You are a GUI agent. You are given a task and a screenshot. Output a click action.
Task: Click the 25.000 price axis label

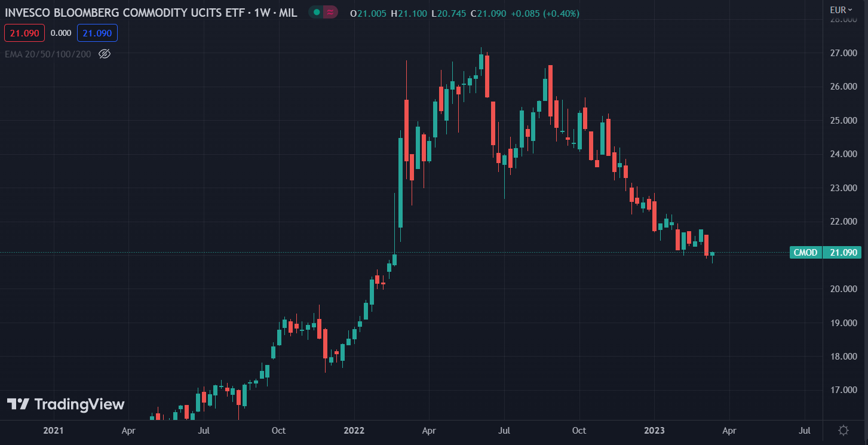pyautogui.click(x=844, y=121)
